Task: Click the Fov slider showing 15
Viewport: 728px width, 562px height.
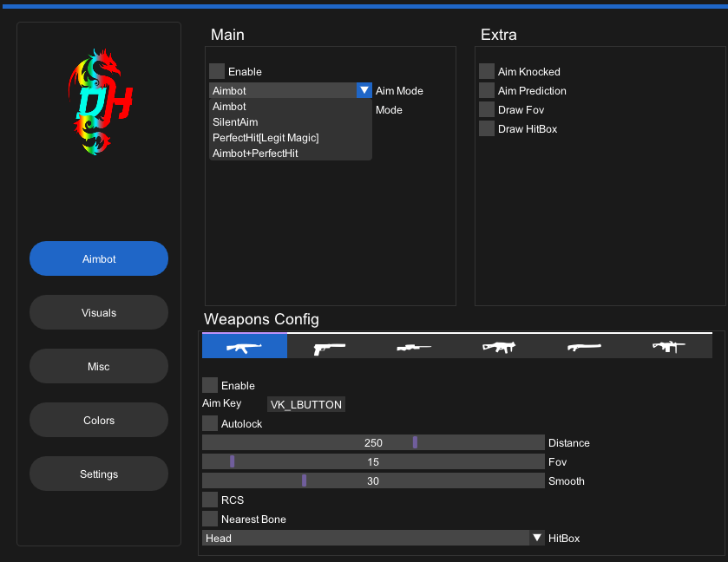Action: (x=373, y=461)
